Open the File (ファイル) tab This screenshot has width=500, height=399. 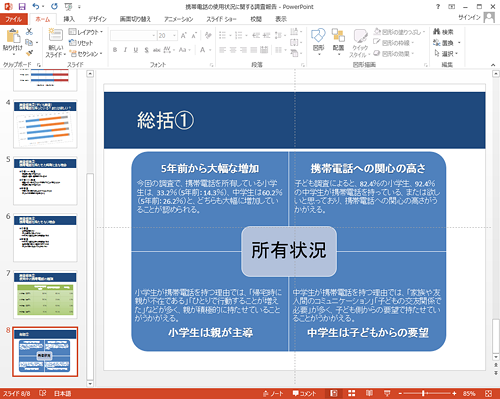pos(13,19)
